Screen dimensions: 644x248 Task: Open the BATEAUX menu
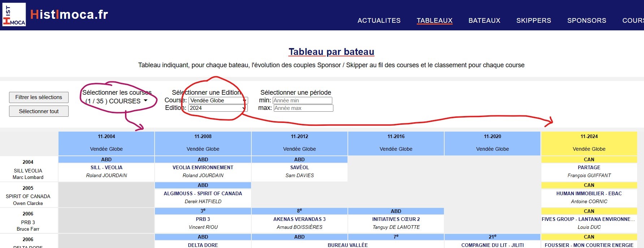click(x=484, y=21)
